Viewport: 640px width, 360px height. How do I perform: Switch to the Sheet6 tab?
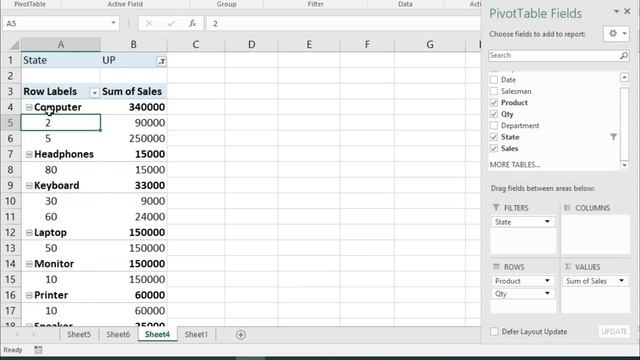point(118,334)
